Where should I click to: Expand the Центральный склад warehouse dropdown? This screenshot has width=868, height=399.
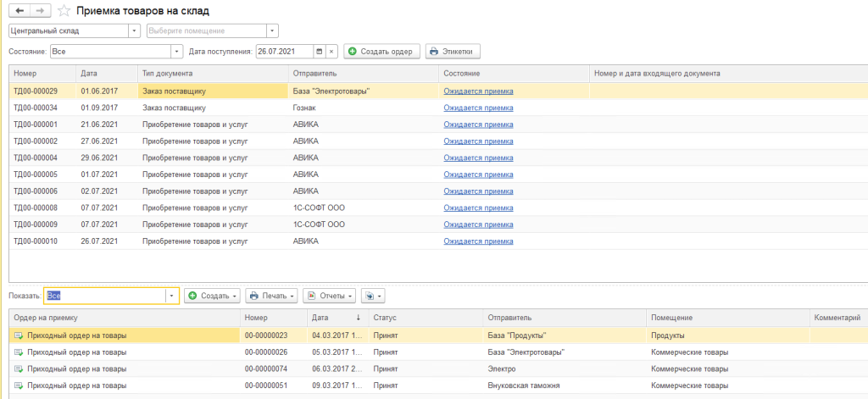click(x=134, y=30)
